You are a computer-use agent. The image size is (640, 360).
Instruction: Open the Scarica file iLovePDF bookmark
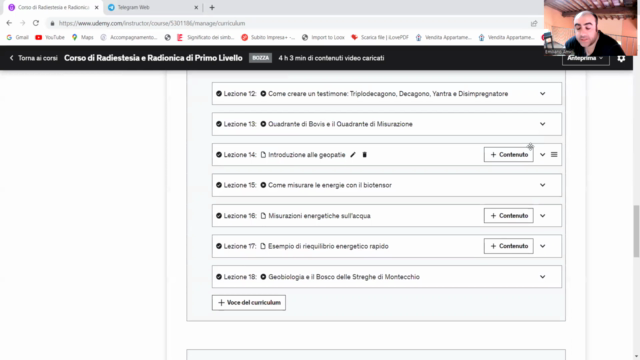click(380, 37)
